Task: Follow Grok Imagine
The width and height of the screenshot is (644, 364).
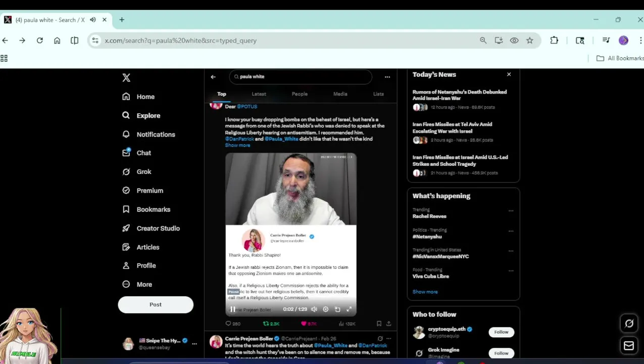Action: pyautogui.click(x=501, y=353)
